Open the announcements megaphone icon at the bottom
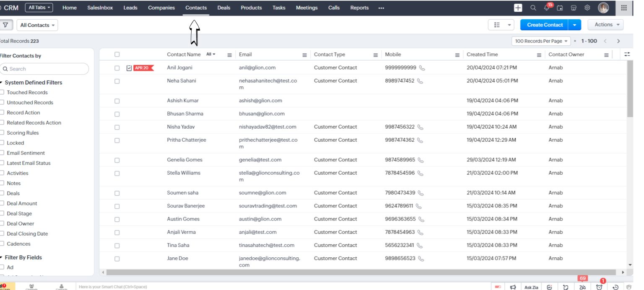The image size is (644, 290). coord(513,287)
